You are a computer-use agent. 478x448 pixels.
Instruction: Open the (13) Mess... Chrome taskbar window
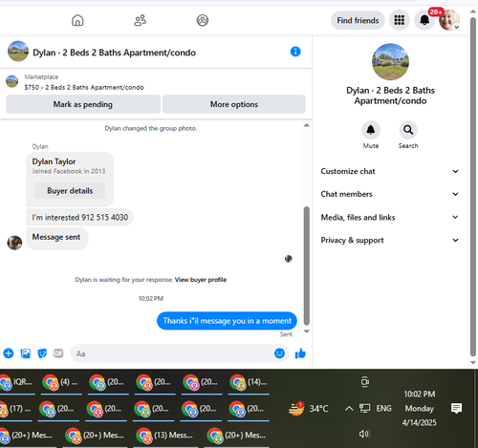[164, 436]
